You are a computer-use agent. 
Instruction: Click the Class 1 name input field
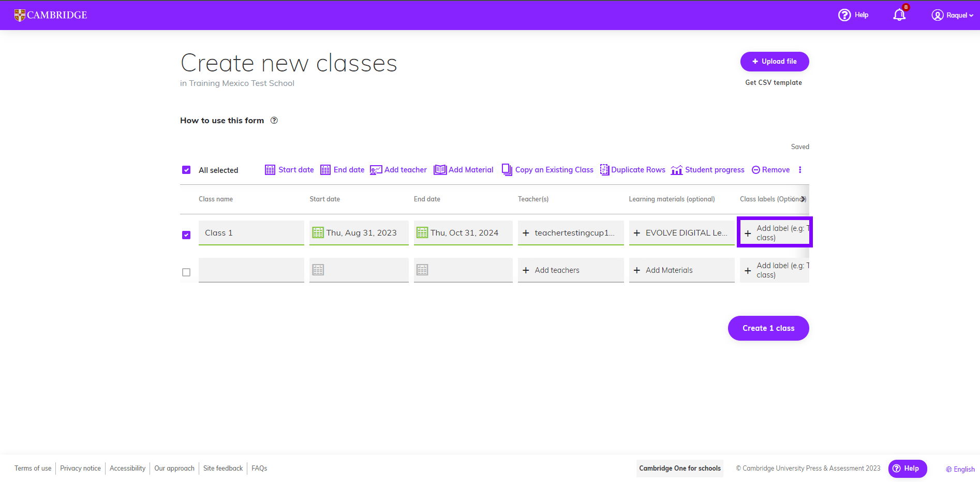click(x=251, y=232)
